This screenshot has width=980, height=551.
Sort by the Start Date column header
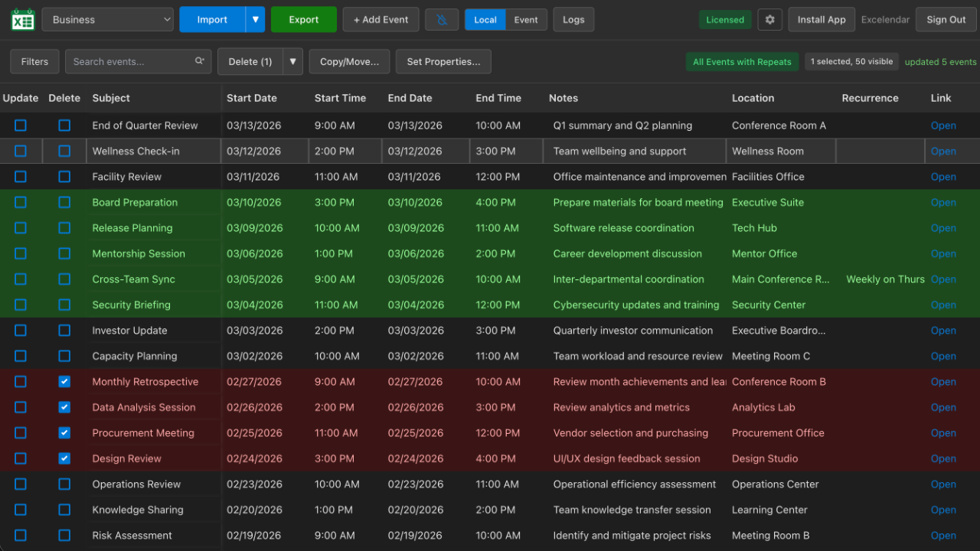[252, 98]
